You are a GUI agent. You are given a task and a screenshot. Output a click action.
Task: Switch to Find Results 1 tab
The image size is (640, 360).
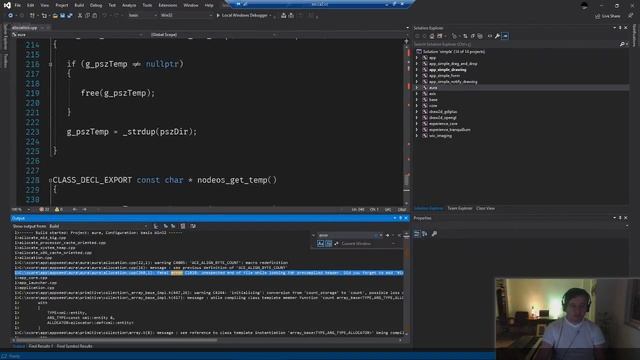[40, 346]
